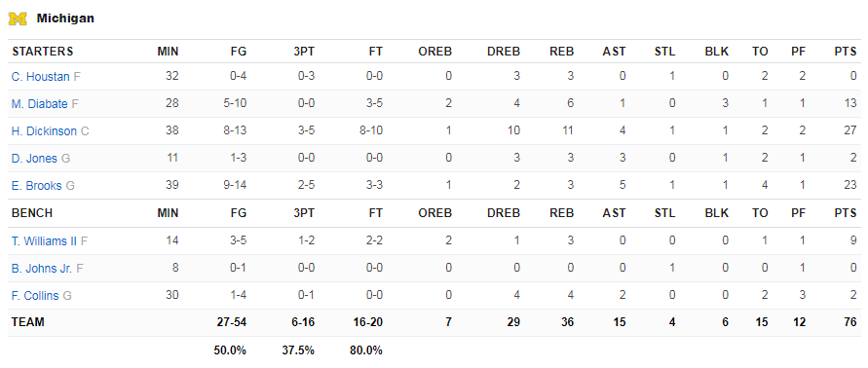Select the TEAM totals row label
This screenshot has height=368, width=868.
click(27, 322)
